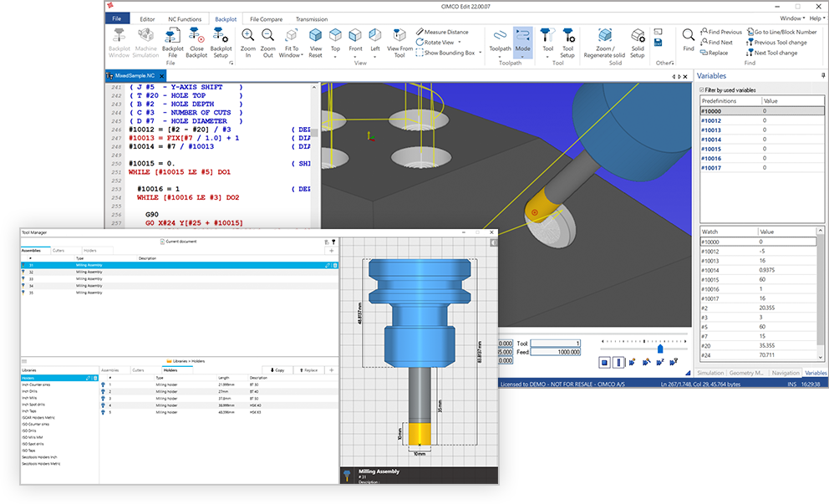Open the Window menu dropdown
This screenshot has height=504, width=829.
(792, 18)
